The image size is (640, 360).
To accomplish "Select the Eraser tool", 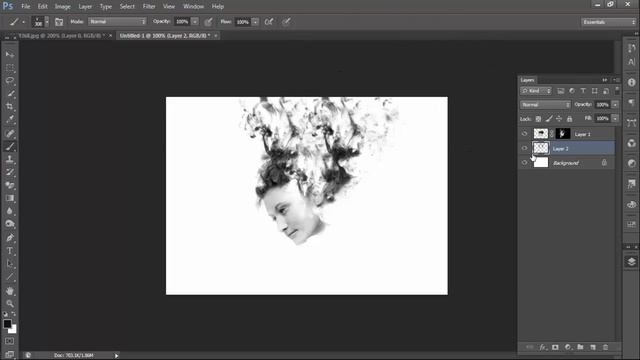I will click(10, 185).
